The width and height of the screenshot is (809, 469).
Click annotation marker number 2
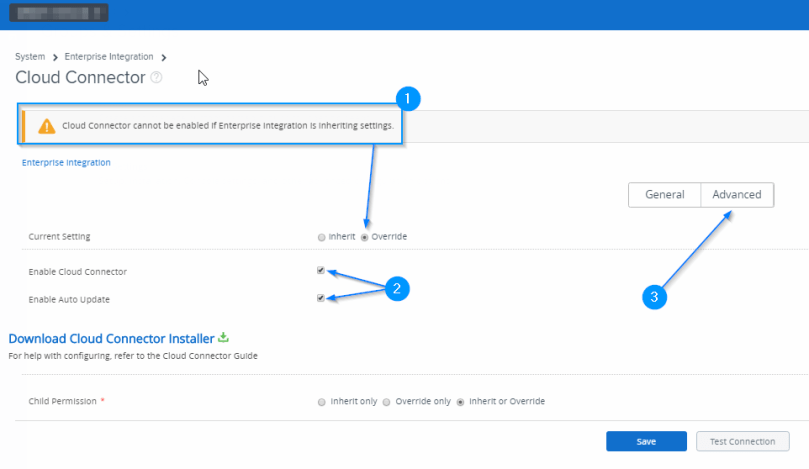397,288
